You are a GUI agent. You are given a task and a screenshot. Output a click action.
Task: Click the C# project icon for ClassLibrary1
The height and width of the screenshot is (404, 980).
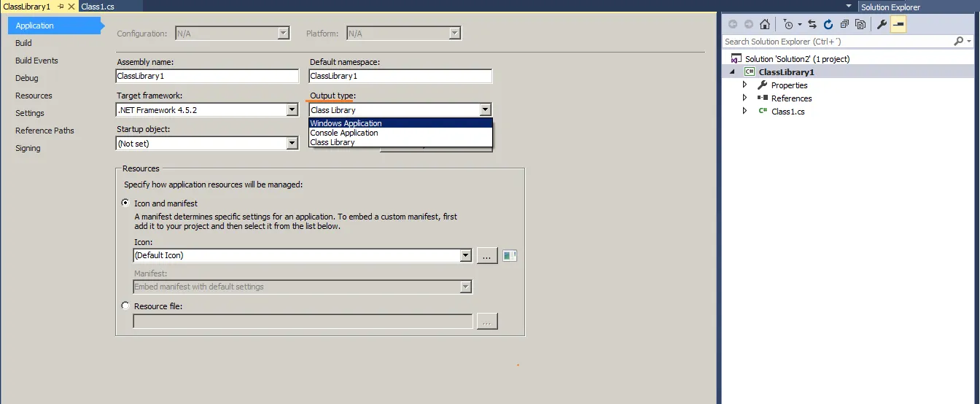749,72
